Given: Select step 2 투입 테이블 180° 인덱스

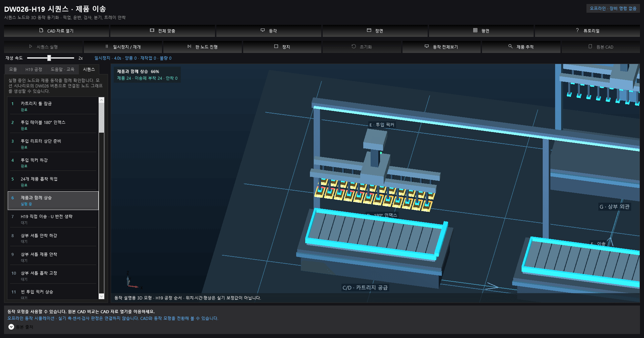Looking at the screenshot, I should coord(53,125).
